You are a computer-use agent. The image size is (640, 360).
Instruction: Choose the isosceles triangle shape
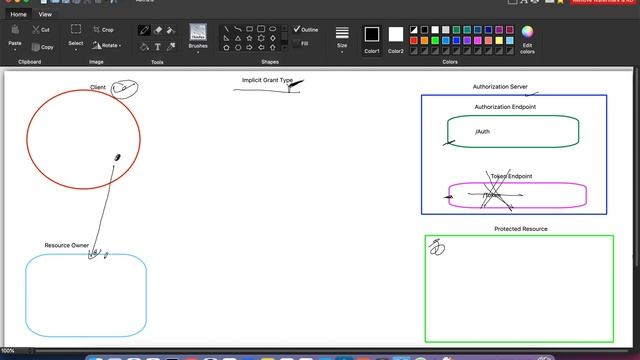pyautogui.click(x=238, y=38)
